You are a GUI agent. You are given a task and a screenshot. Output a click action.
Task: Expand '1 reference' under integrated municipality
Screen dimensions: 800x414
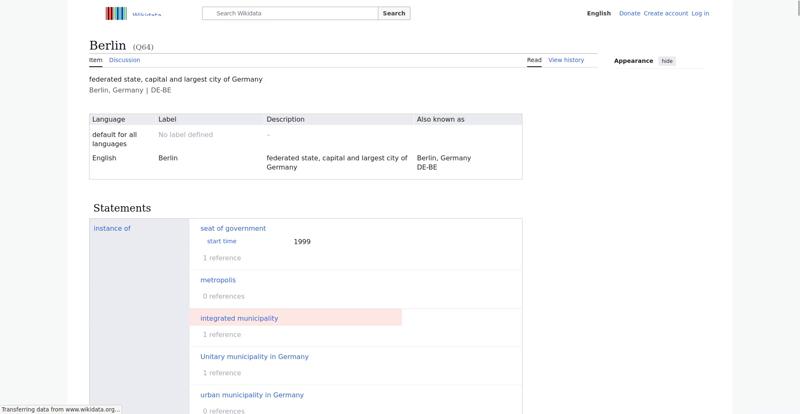222,335
